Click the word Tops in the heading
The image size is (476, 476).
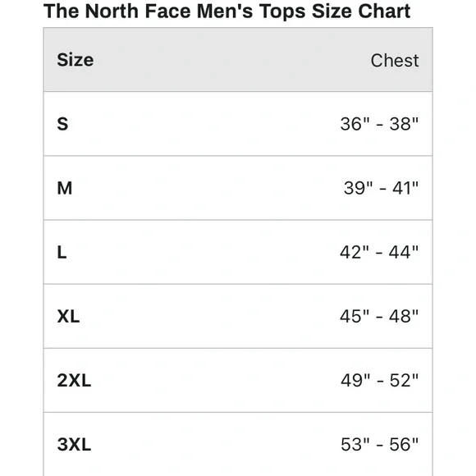(x=282, y=12)
